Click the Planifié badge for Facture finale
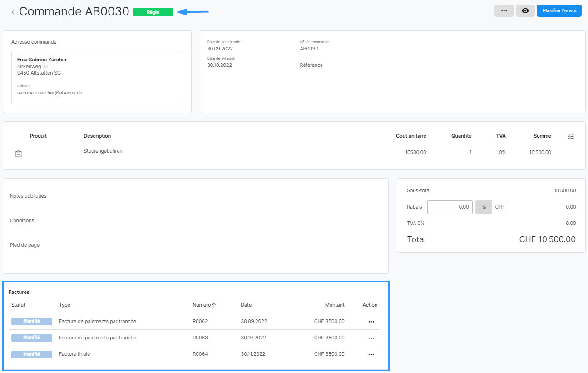The width and height of the screenshot is (588, 373). pos(31,354)
